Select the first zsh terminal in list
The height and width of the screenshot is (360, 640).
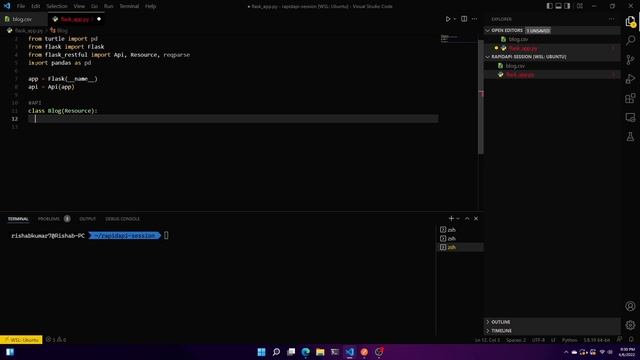click(x=460, y=230)
